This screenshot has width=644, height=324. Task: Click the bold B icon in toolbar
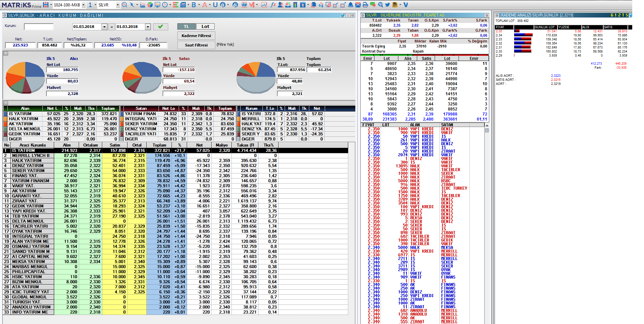[193, 5]
